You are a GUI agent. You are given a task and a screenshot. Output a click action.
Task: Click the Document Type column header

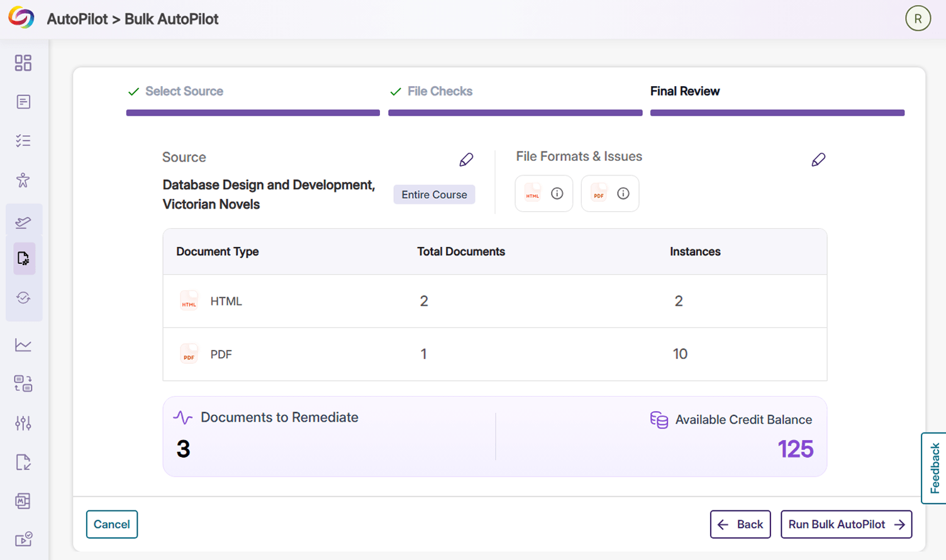click(218, 251)
